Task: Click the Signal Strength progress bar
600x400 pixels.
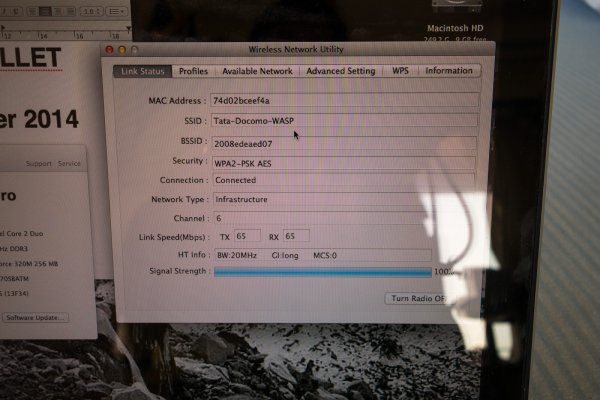Action: pos(323,272)
